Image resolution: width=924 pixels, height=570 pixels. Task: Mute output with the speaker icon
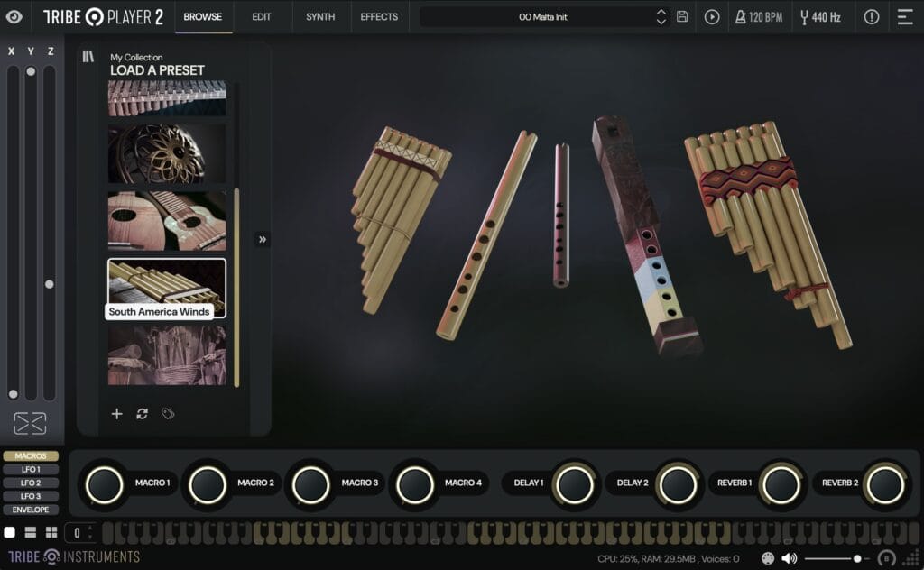(x=789, y=558)
